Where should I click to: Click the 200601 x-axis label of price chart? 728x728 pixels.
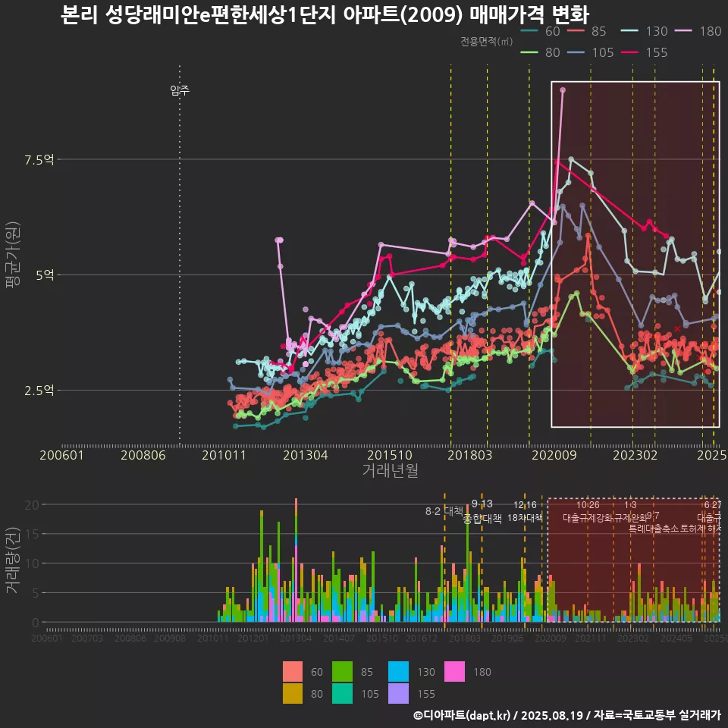pyautogui.click(x=61, y=455)
